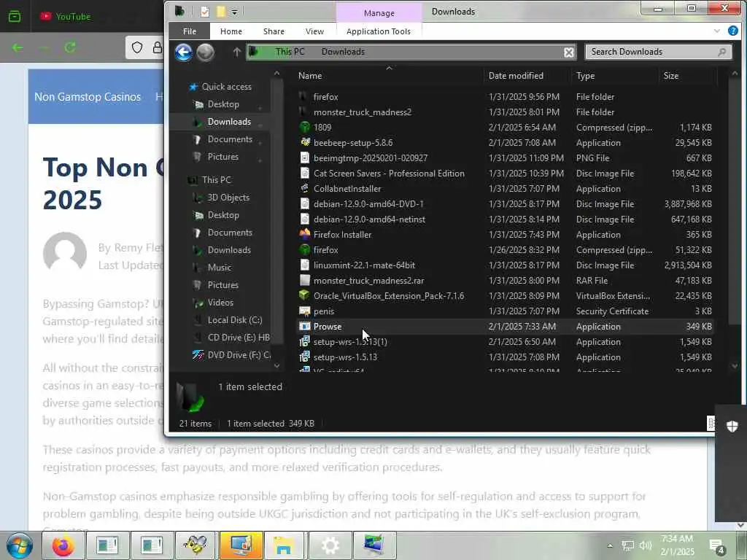Select debian-12.9.0-amd64-DVD-1 file
The height and width of the screenshot is (560, 747).
click(368, 204)
